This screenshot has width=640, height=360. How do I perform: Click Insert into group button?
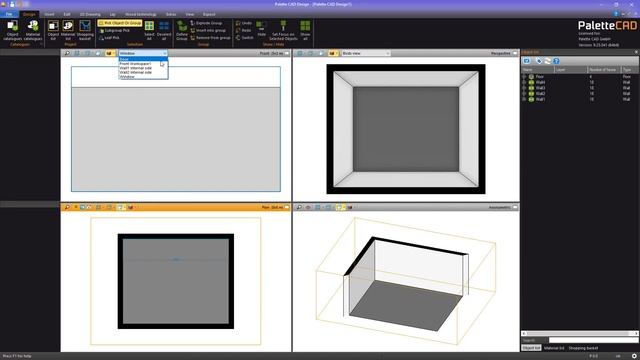[x=208, y=31]
